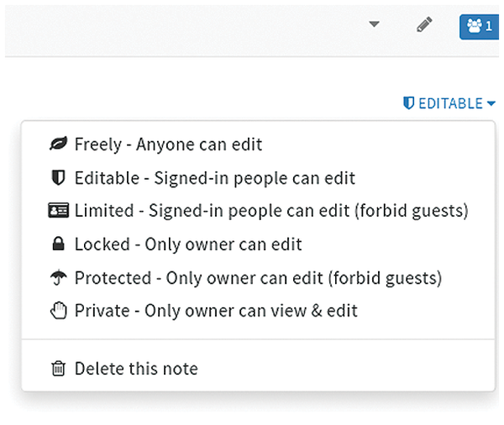Click the hand icon for Private

[58, 311]
